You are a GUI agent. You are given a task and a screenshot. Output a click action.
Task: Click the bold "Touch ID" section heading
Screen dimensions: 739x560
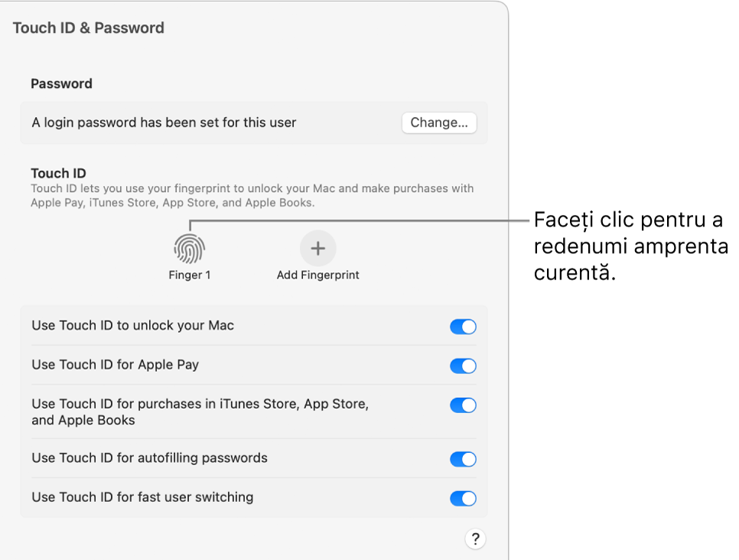(58, 173)
